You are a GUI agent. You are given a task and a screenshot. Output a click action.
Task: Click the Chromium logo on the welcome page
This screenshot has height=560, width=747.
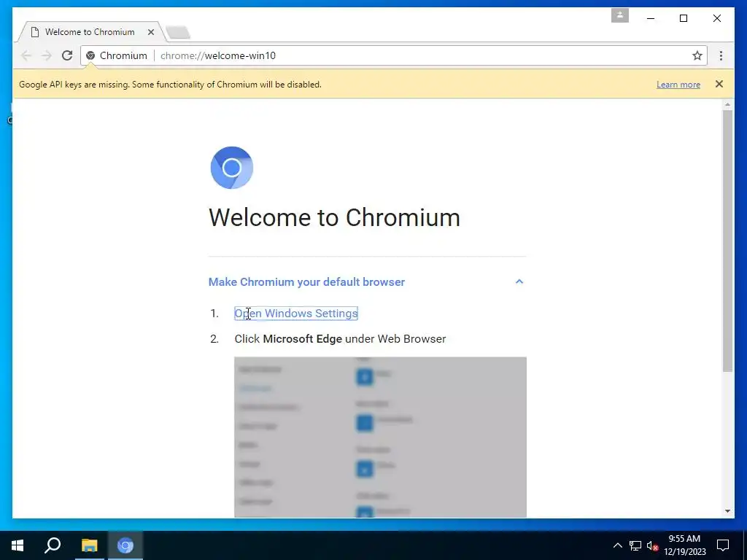click(x=231, y=168)
